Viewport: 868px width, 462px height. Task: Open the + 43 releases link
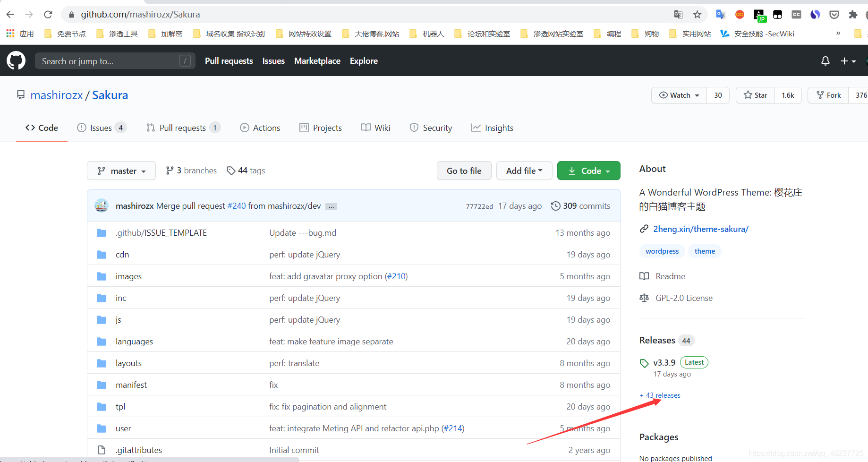(x=660, y=395)
